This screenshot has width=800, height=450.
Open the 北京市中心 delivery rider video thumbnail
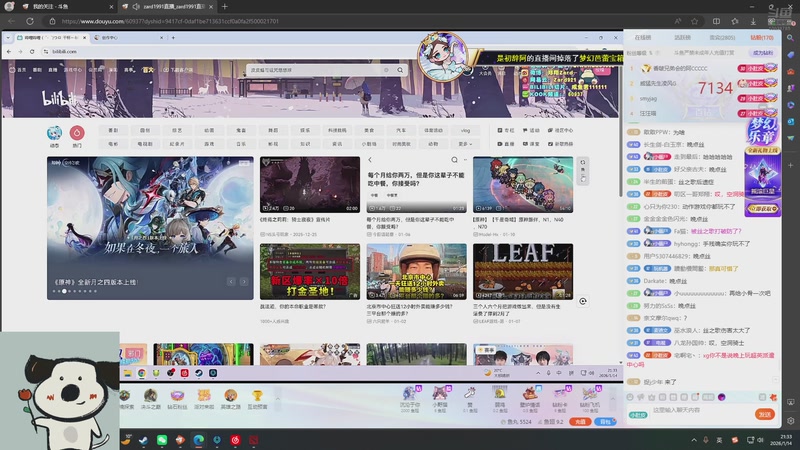[x=416, y=271]
